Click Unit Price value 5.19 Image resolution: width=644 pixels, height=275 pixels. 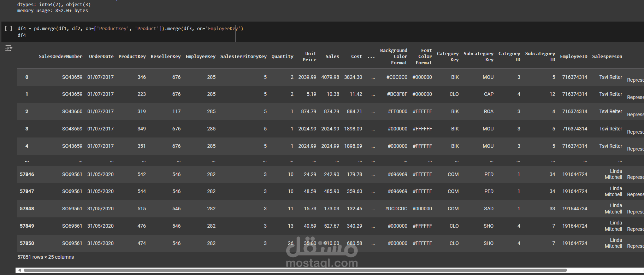pos(311,94)
